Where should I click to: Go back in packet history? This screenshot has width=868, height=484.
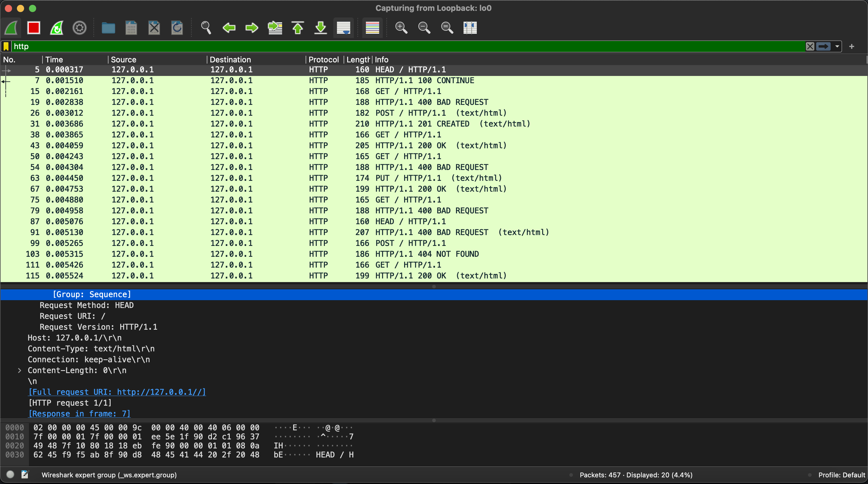coord(229,28)
